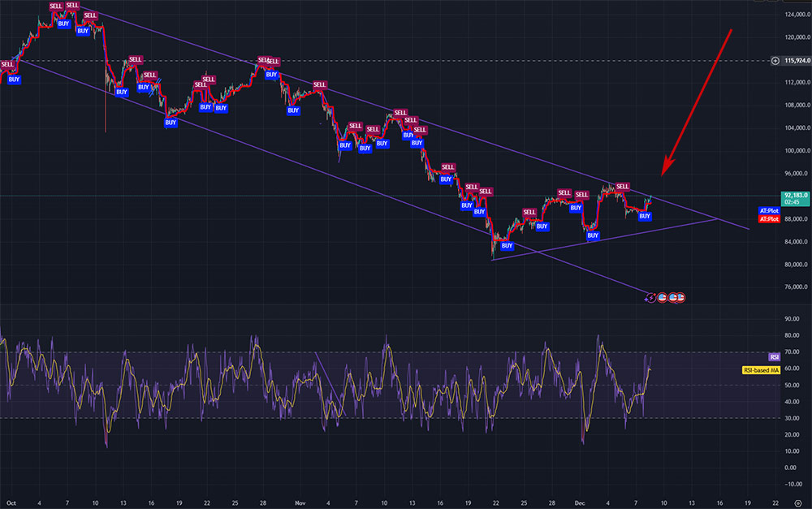Click the first American flag emoji icon

[x=662, y=297]
